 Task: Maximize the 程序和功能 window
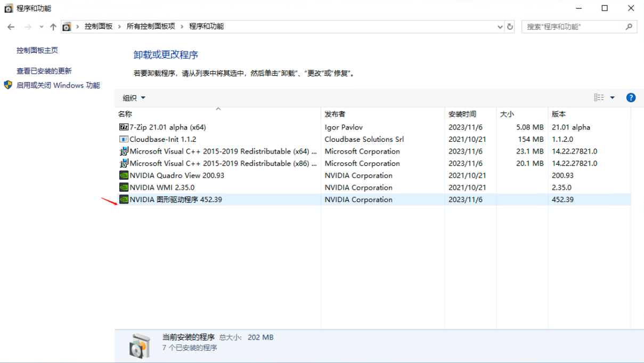click(605, 8)
